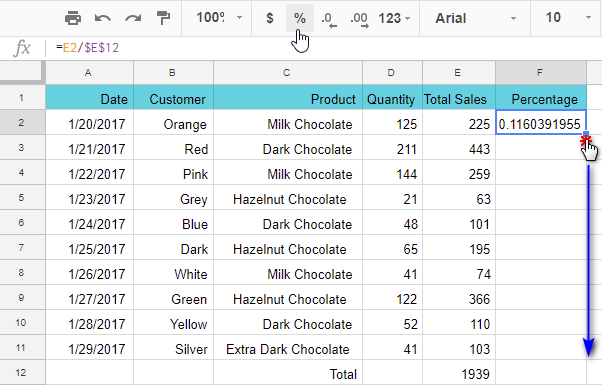The image size is (602, 385).
Task: Select the date cell 1/20/2017
Action: (x=89, y=122)
